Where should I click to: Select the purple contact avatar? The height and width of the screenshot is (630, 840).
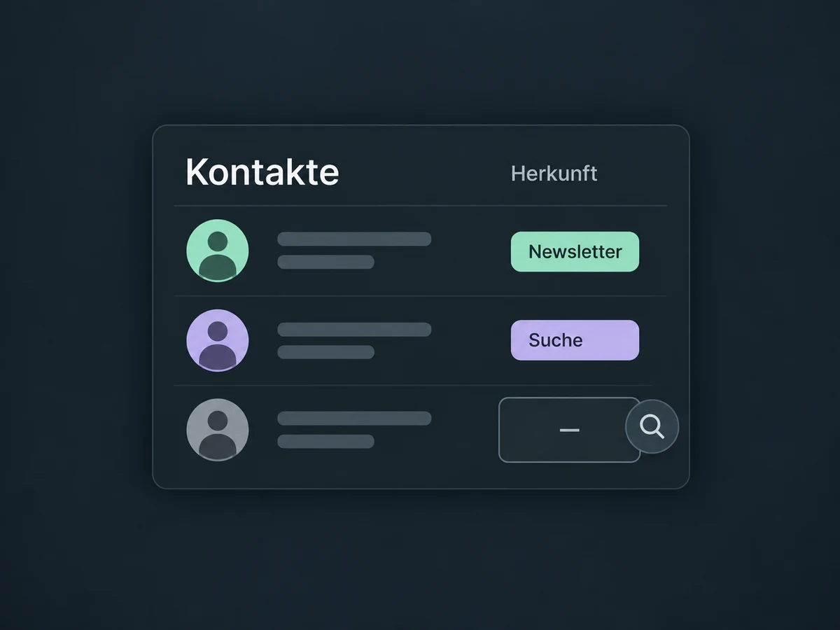pyautogui.click(x=218, y=340)
